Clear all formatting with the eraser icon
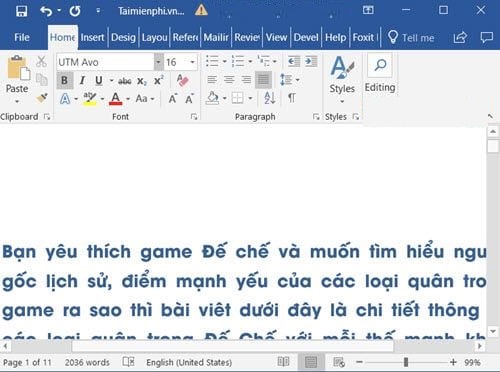The width and height of the screenshot is (500, 372). pyautogui.click(x=183, y=80)
